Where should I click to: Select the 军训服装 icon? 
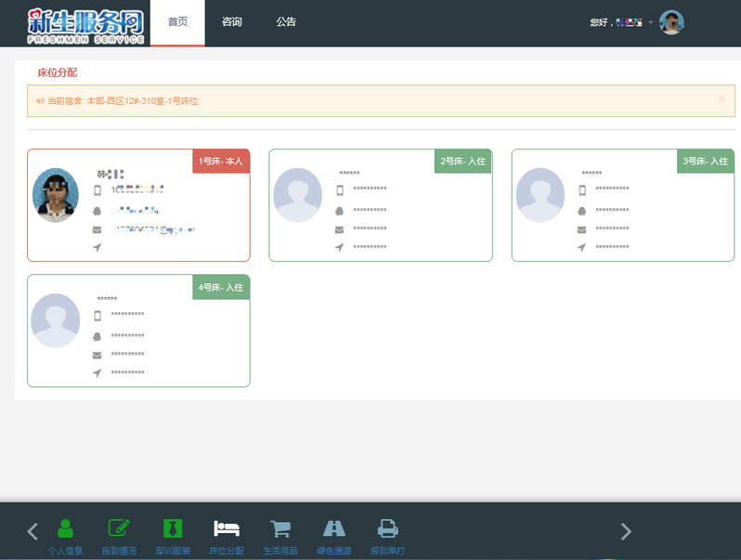tap(173, 529)
